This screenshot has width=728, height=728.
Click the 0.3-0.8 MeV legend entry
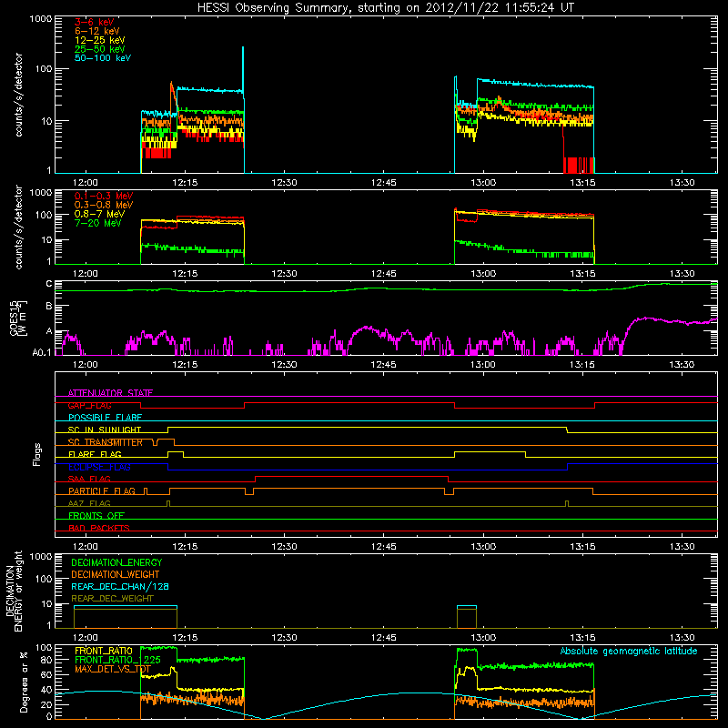point(104,205)
